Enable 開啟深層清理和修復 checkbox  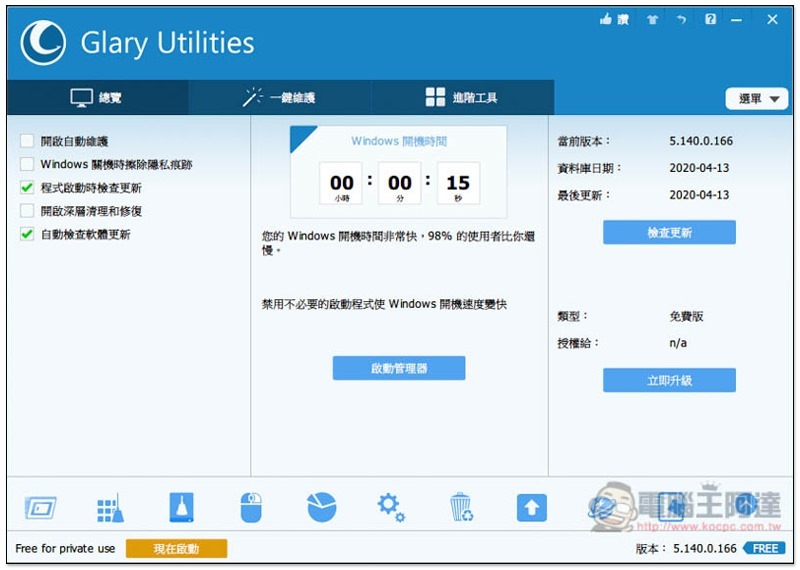(27, 211)
